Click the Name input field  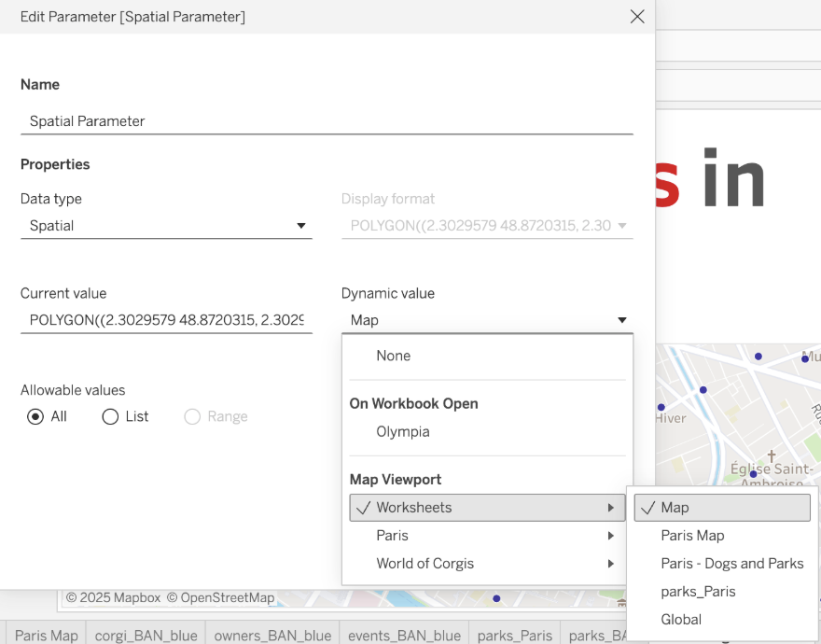tap(327, 120)
